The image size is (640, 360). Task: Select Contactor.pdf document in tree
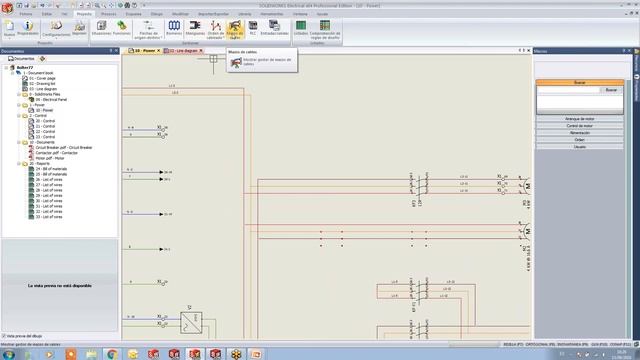(x=56, y=153)
